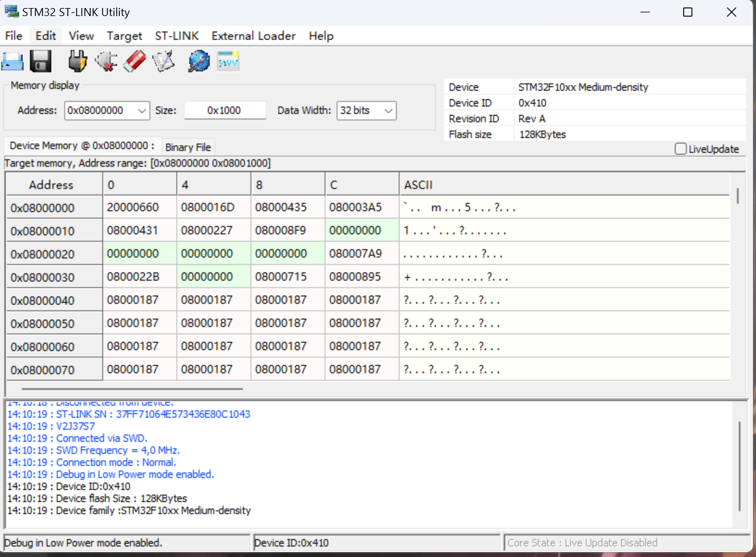Enable the LiveUpdate checkbox
The image size is (756, 557).
click(x=681, y=149)
